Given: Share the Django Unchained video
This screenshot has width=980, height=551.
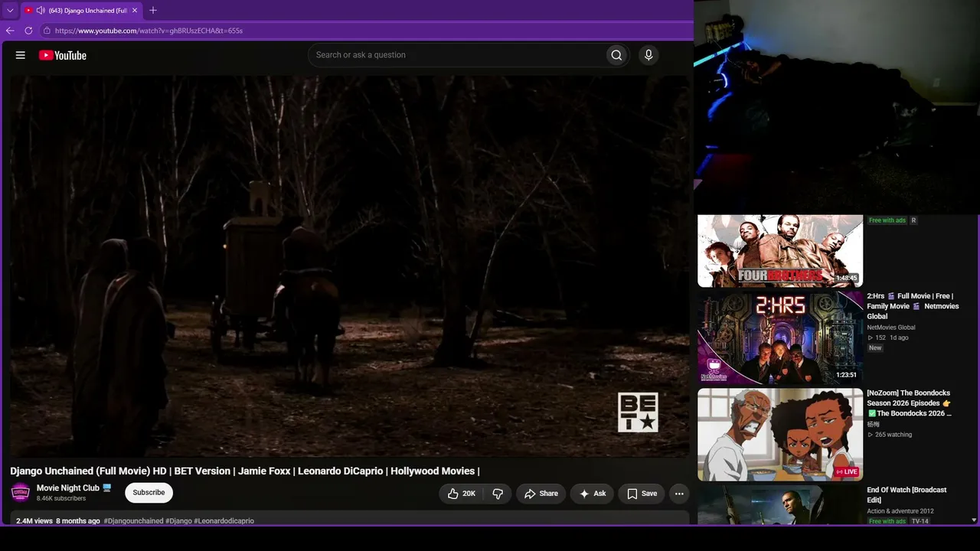Looking at the screenshot, I should click(541, 494).
